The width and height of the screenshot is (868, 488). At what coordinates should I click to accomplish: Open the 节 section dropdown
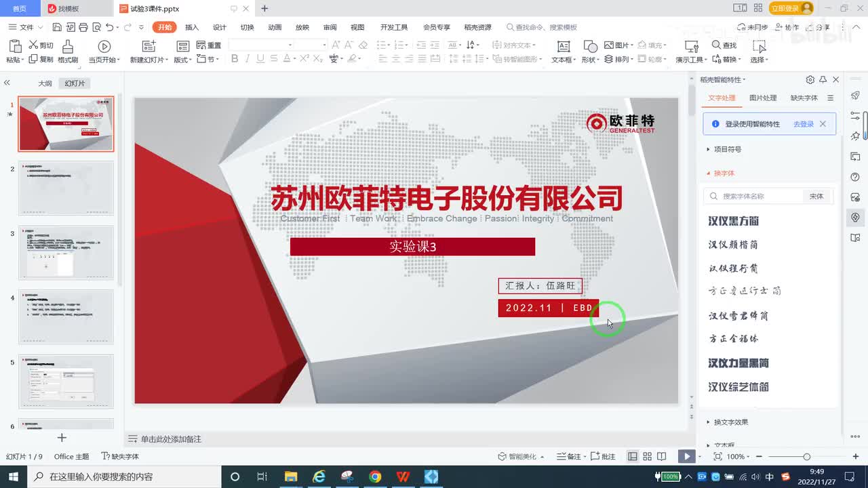(x=207, y=60)
